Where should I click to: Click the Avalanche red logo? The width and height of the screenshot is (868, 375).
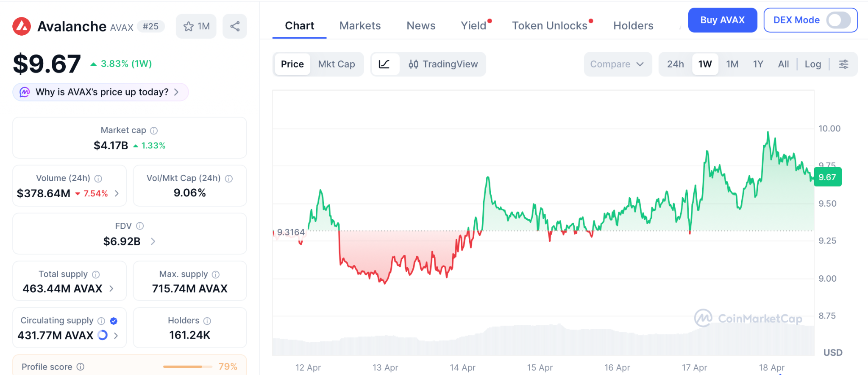pyautogui.click(x=22, y=26)
